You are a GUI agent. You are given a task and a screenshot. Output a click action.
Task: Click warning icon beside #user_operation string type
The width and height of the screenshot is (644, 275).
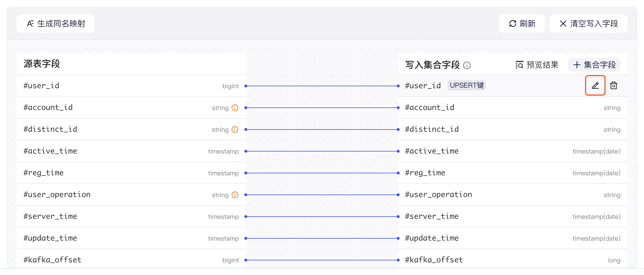(235, 195)
